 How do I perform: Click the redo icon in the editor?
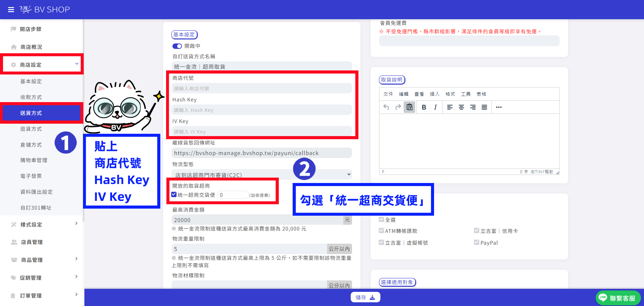click(398, 107)
